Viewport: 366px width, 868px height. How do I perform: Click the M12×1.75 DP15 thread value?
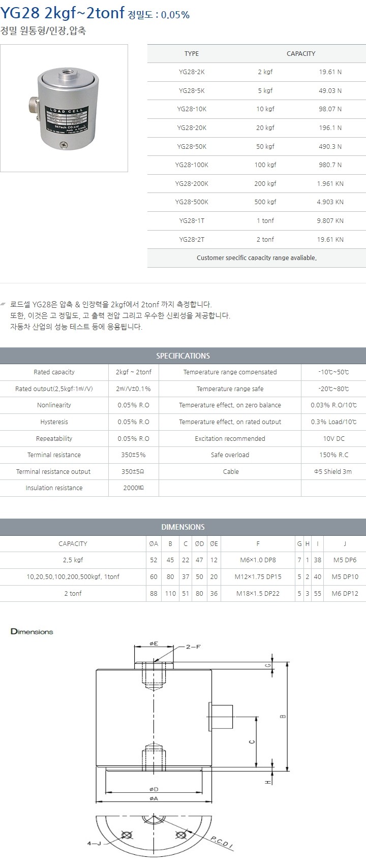[x=258, y=577]
